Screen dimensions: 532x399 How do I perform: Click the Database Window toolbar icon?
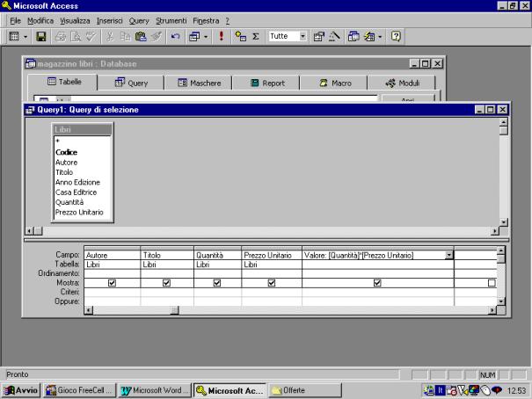(x=353, y=38)
